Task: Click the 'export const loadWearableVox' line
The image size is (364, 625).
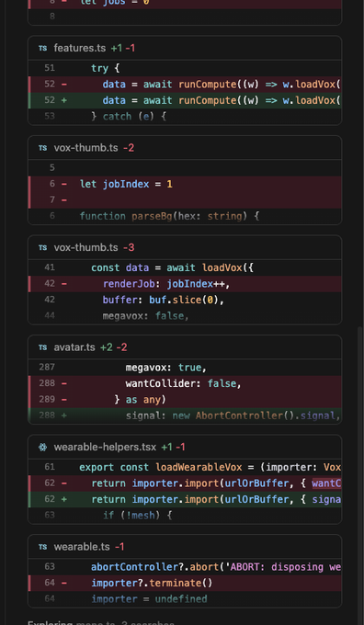Action: (x=185, y=467)
